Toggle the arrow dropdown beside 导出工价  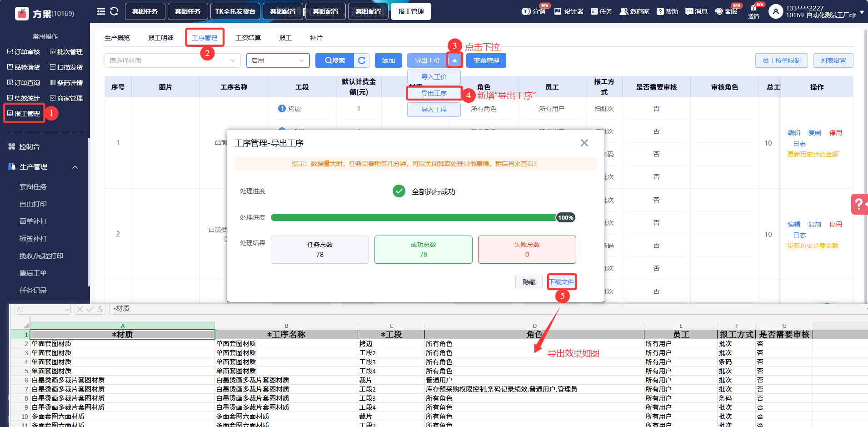click(x=454, y=60)
